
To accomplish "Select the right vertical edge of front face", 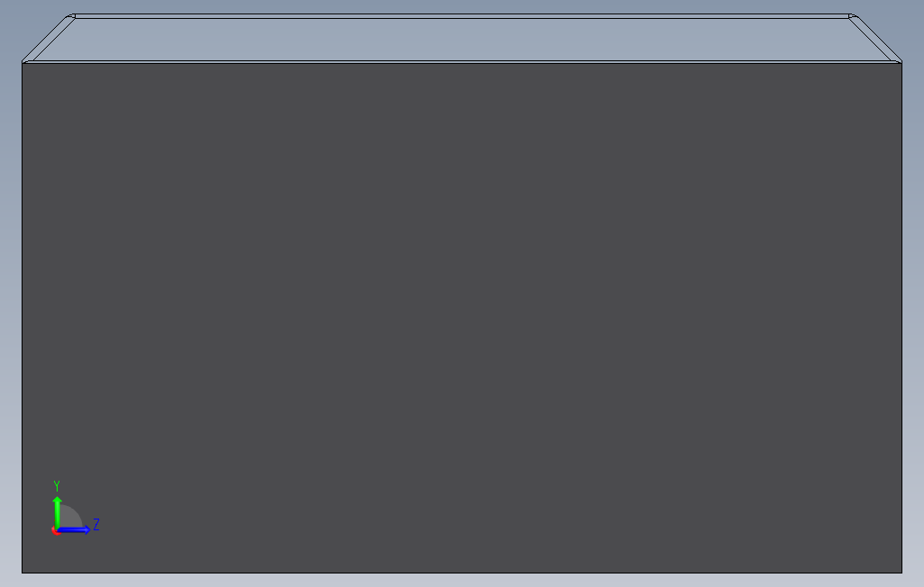I will pyautogui.click(x=901, y=318).
